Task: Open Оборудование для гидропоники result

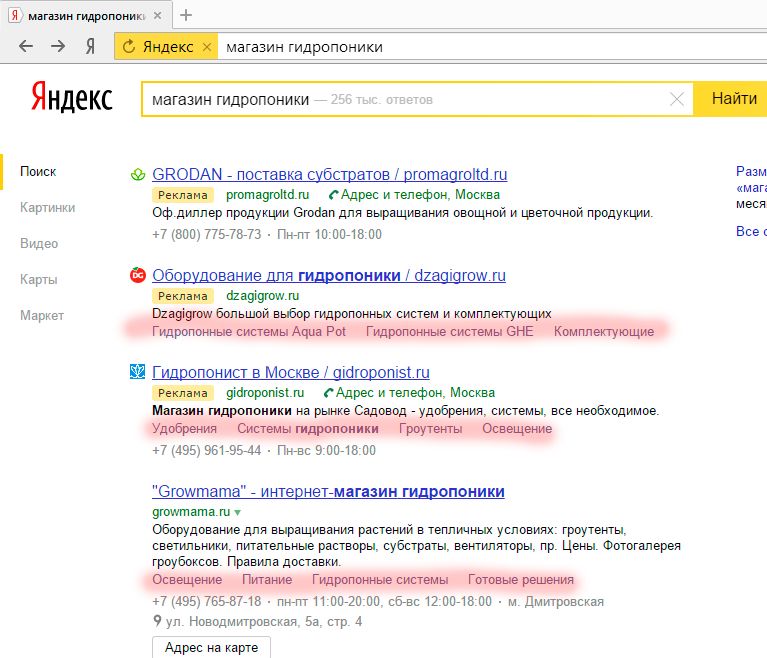Action: (329, 275)
